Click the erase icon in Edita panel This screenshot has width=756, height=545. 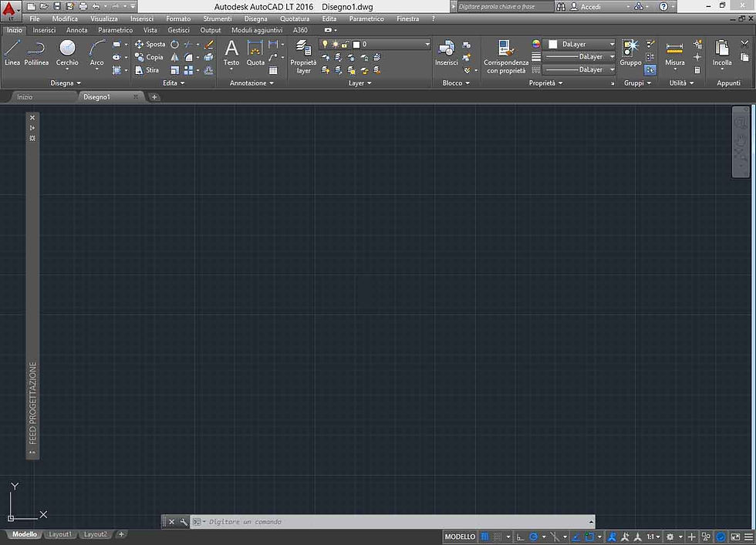click(208, 45)
